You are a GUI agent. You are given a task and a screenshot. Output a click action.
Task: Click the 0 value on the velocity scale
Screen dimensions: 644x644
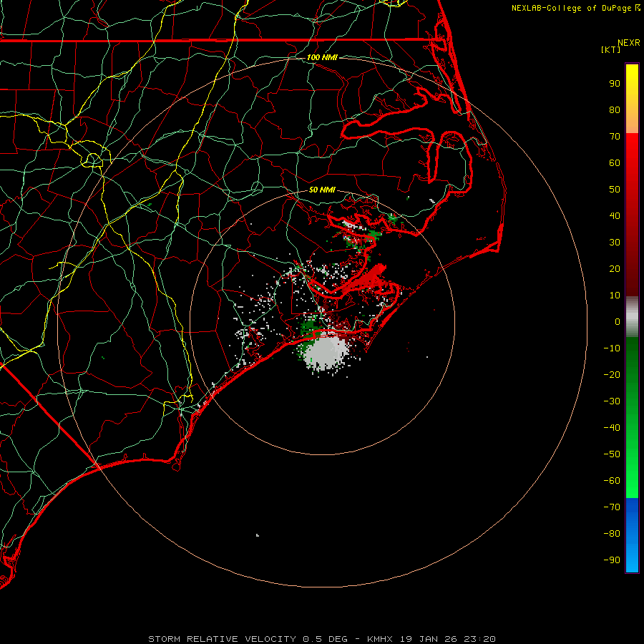coord(618,321)
